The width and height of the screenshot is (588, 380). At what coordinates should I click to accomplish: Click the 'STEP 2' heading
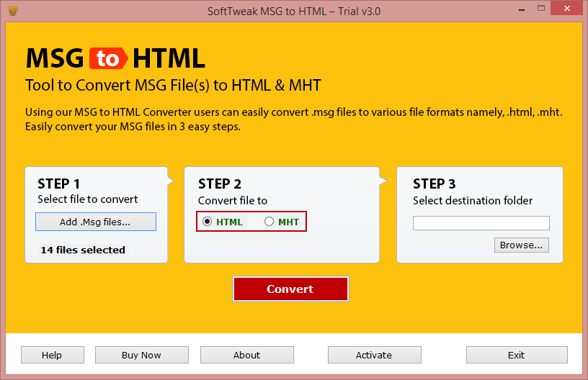[220, 184]
